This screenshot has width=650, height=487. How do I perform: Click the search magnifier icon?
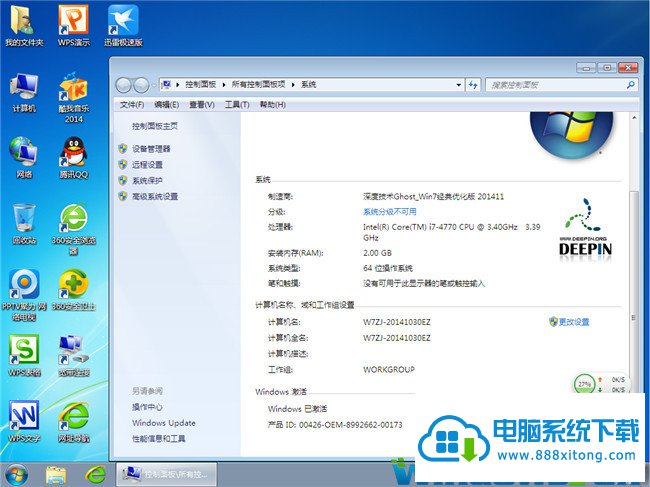[x=630, y=85]
